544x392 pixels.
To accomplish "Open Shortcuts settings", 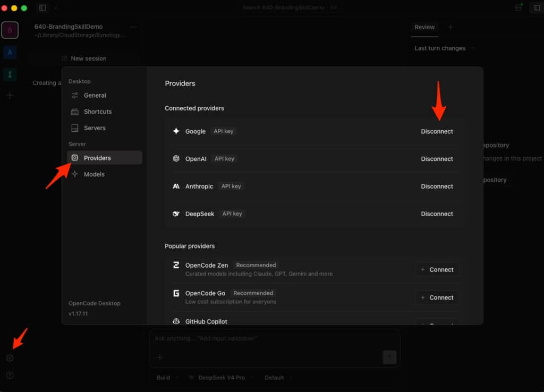I will point(105,112).
